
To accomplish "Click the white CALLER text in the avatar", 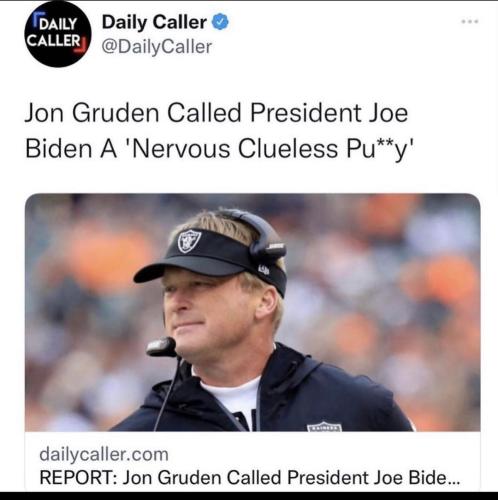I will pyautogui.click(x=53, y=41).
